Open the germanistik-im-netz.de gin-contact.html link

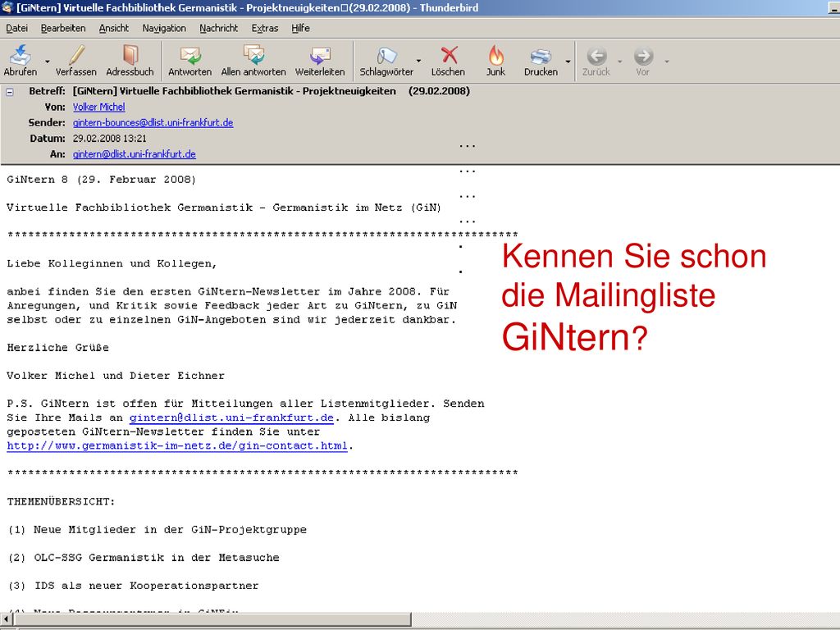177,445
